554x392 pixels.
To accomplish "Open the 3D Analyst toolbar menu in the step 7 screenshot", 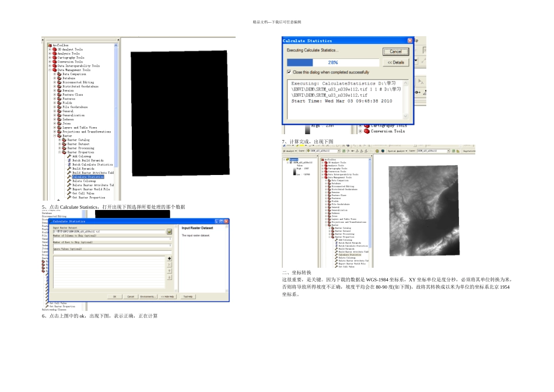I will [290, 151].
